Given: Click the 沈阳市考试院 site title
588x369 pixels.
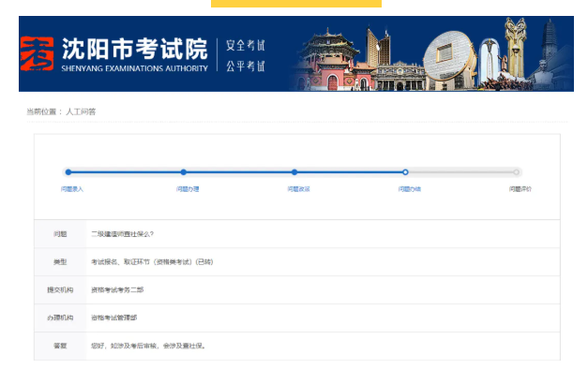Looking at the screenshot, I should point(135,49).
